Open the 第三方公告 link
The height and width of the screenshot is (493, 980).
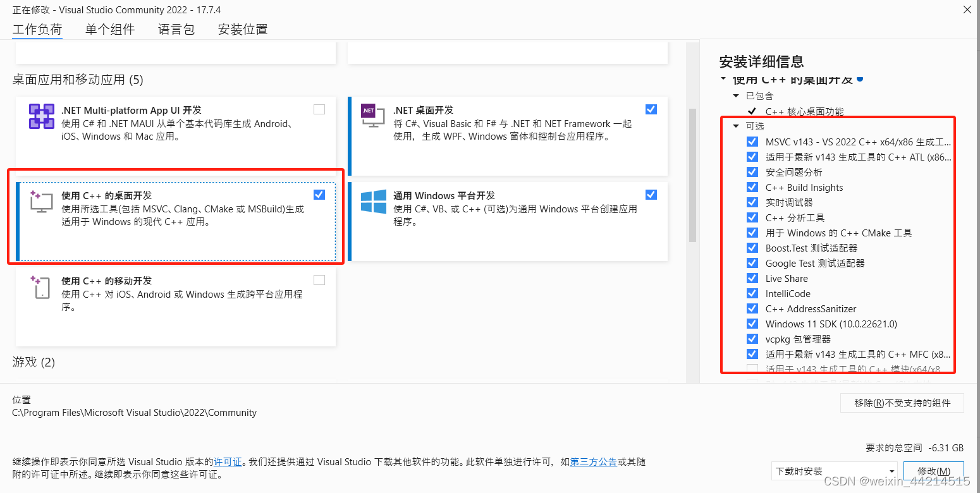click(x=594, y=462)
